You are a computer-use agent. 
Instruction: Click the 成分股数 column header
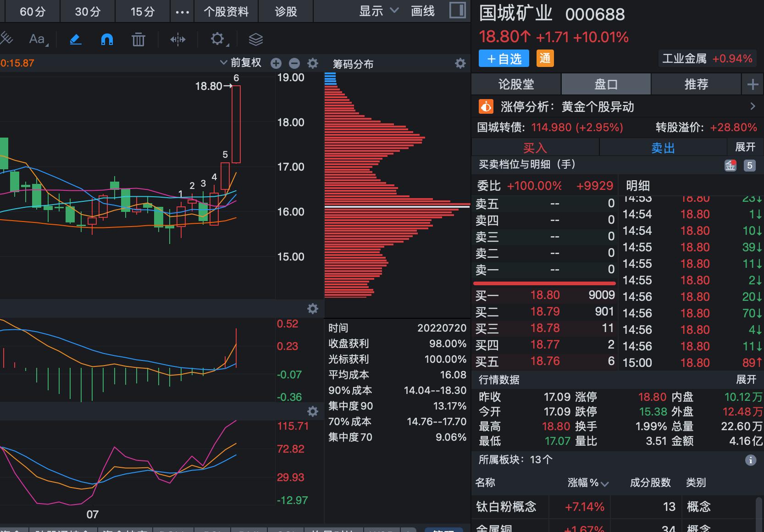(x=650, y=482)
